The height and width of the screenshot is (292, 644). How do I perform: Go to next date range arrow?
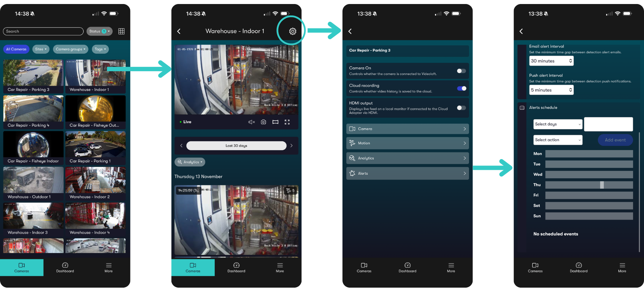(291, 146)
